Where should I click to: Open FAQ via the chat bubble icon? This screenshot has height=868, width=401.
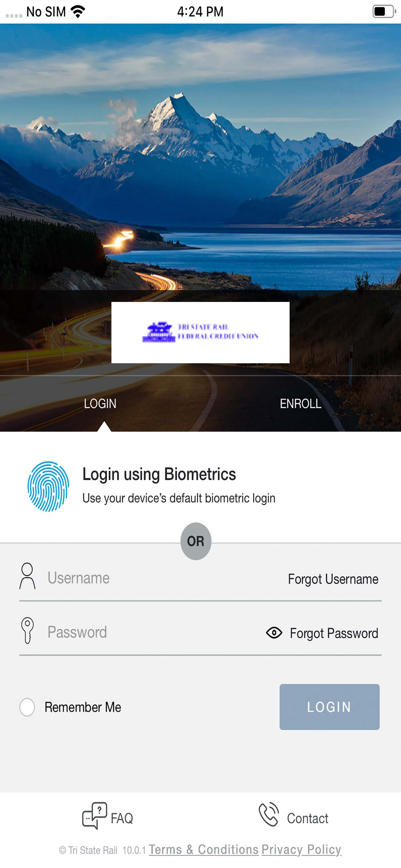point(95,815)
